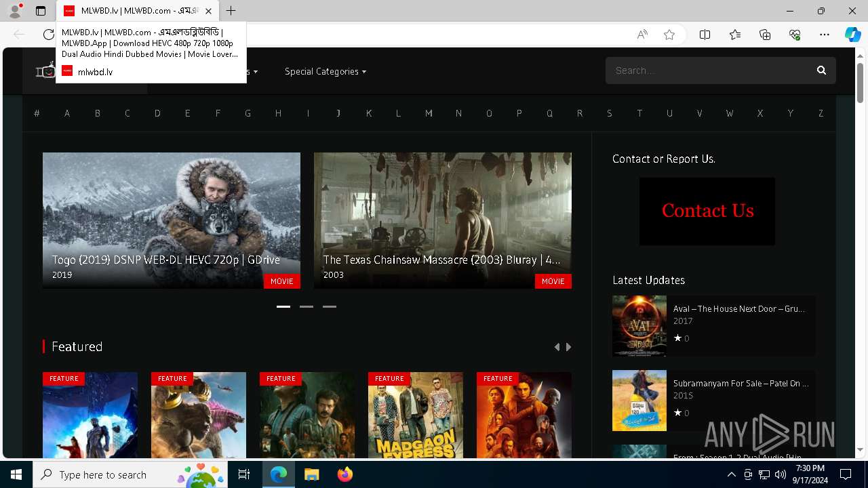Launch Firefox from the taskbar
The height and width of the screenshot is (488, 868).
click(344, 474)
